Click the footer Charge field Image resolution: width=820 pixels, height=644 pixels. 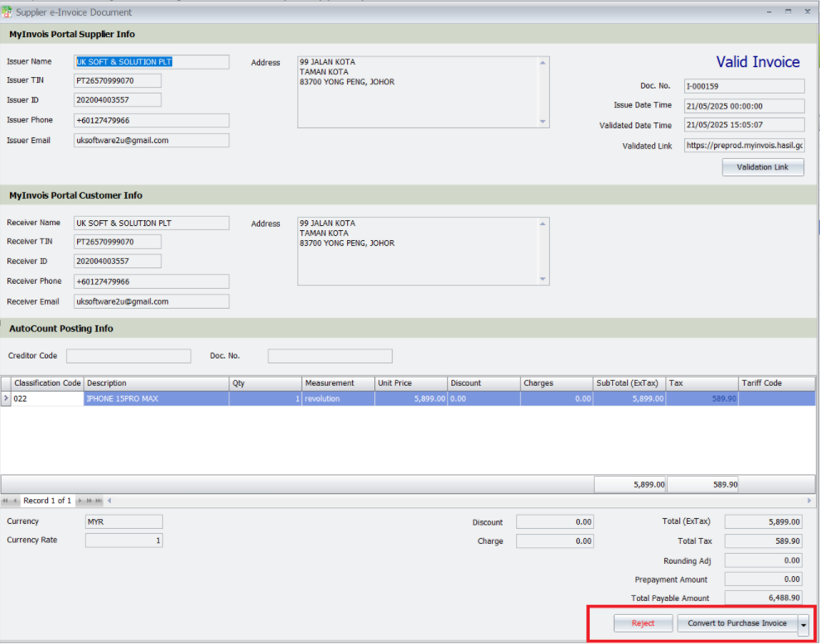coord(555,541)
